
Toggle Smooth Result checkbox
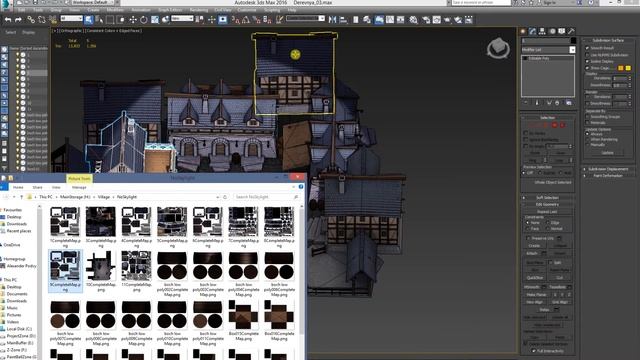587,48
